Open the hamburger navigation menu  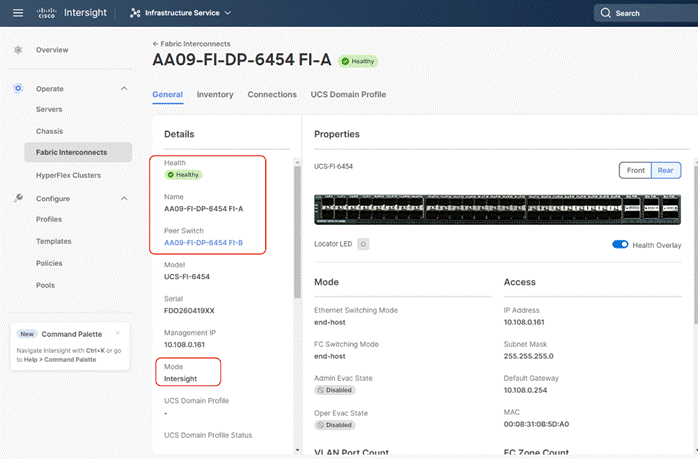(18, 13)
